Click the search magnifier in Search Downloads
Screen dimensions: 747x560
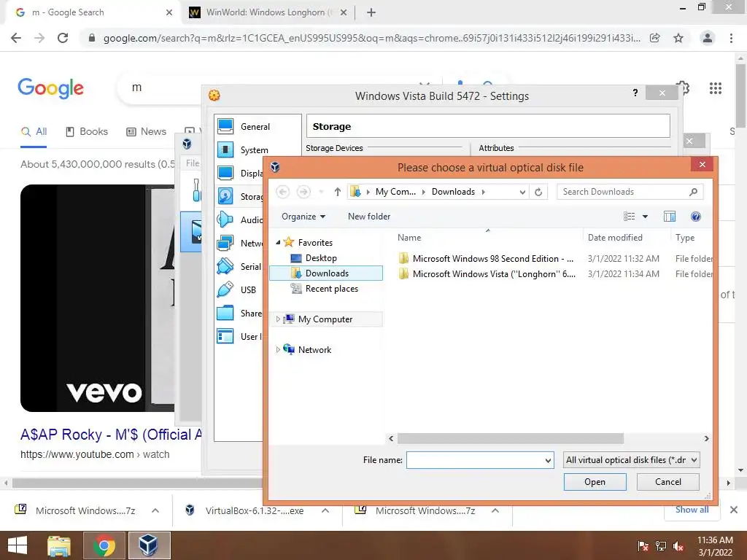693,192
